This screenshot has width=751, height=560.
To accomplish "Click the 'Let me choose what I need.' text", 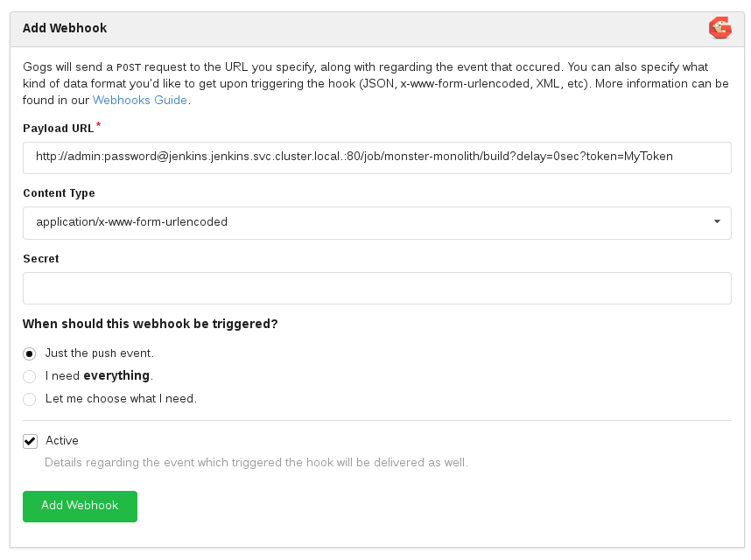I will pos(121,399).
